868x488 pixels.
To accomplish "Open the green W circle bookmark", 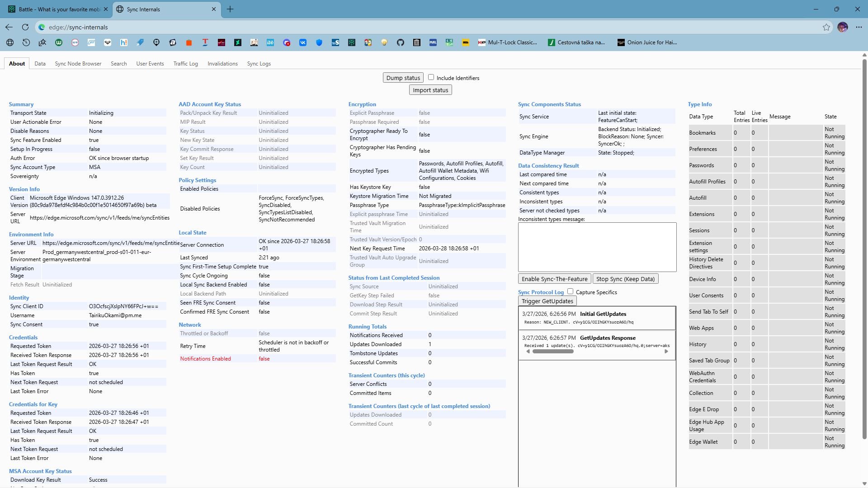I will pyautogui.click(x=59, y=42).
